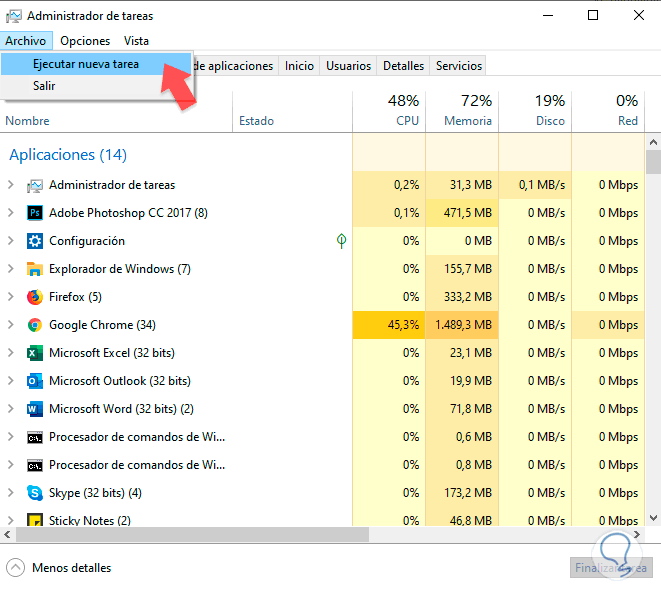Click the Administrador de tareas row icon
661x590 pixels.
point(35,185)
